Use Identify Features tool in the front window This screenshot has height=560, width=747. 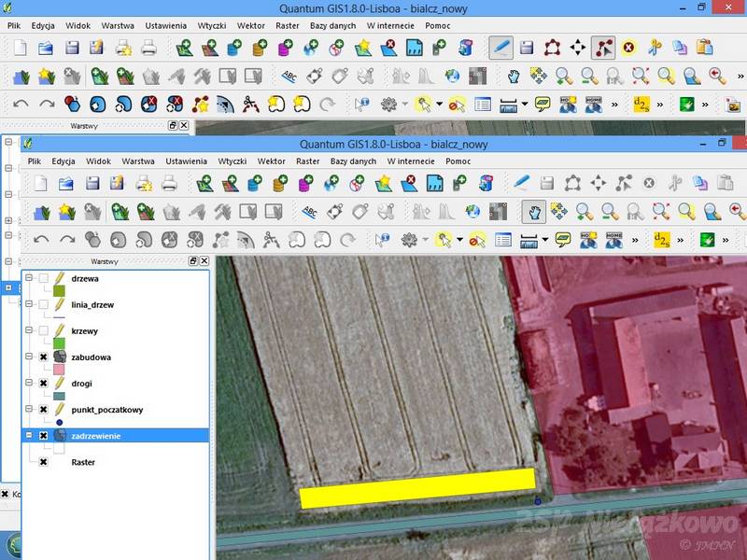pyautogui.click(x=383, y=240)
